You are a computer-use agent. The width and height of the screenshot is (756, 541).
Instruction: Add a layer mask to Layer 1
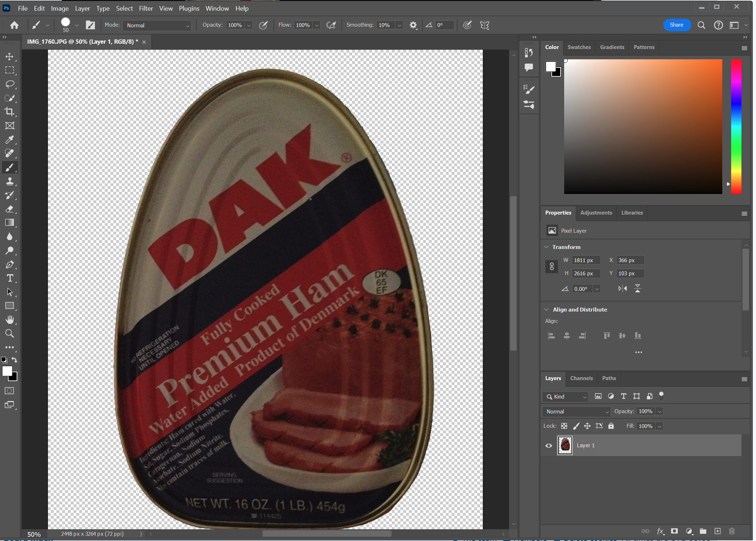point(674,531)
